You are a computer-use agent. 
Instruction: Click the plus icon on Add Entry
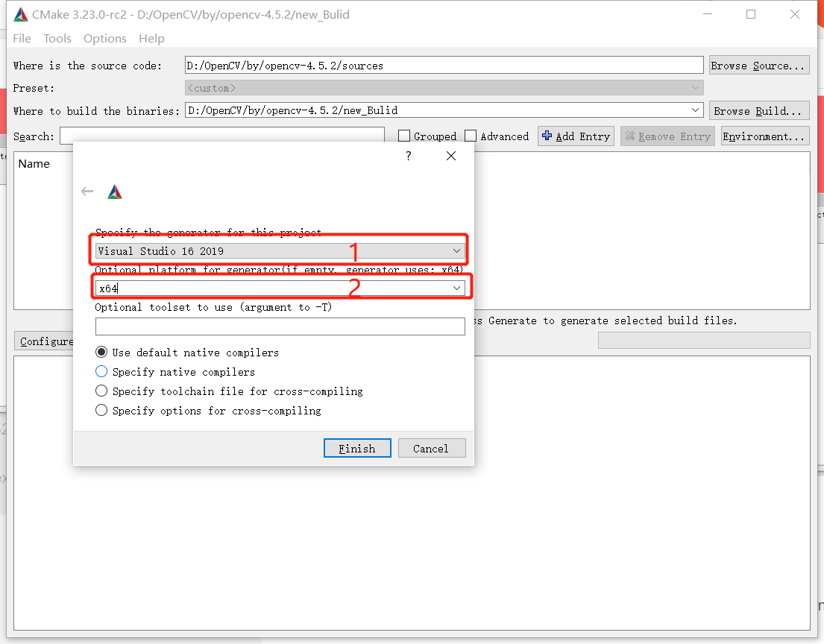pyautogui.click(x=547, y=136)
